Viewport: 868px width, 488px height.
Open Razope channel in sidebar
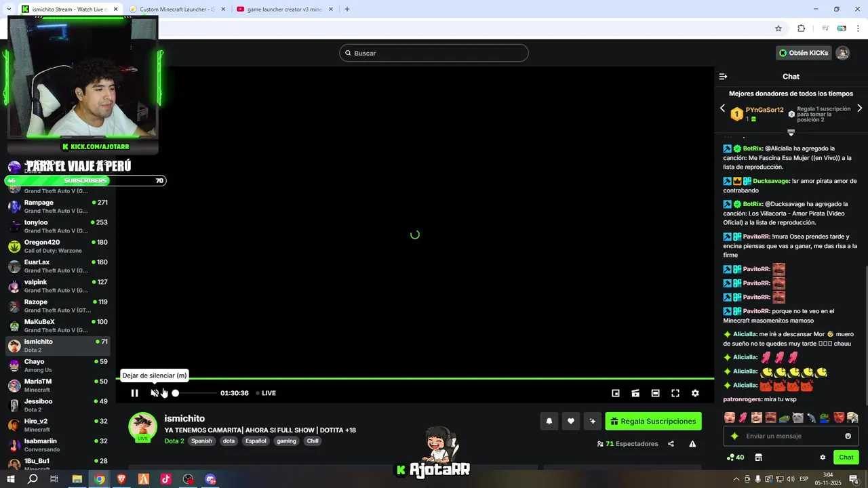pyautogui.click(x=58, y=306)
